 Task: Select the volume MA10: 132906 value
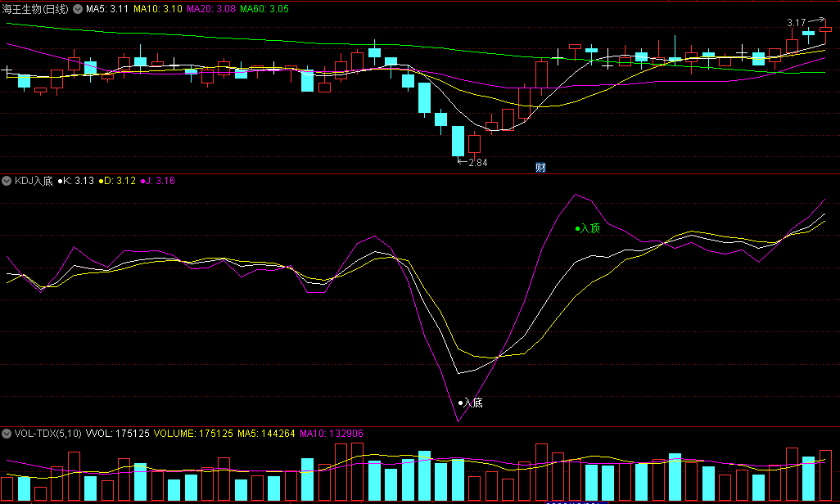coord(332,434)
